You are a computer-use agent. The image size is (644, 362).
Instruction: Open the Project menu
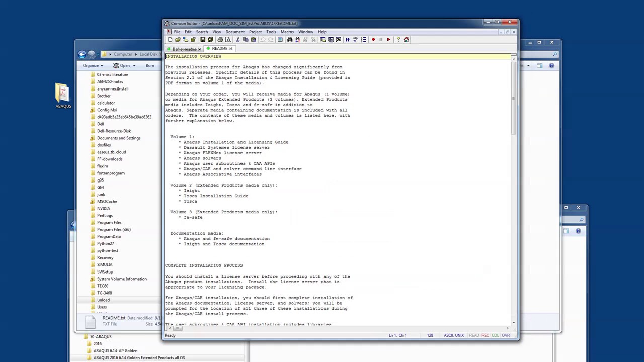pos(255,32)
